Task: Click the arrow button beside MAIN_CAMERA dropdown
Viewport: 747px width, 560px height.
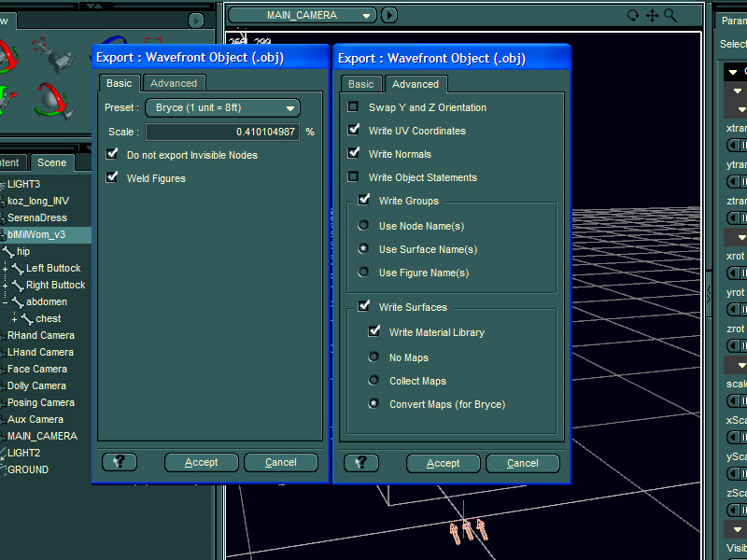Action: click(x=389, y=15)
